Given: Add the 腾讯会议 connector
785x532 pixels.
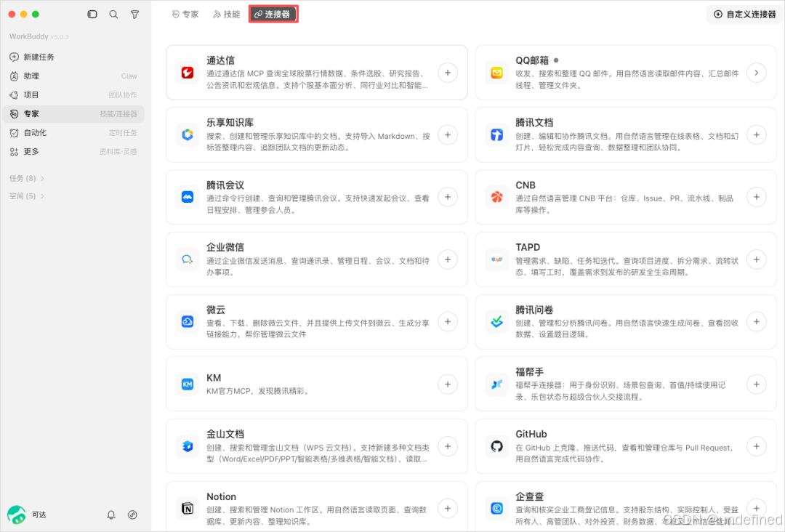Looking at the screenshot, I should click(448, 197).
